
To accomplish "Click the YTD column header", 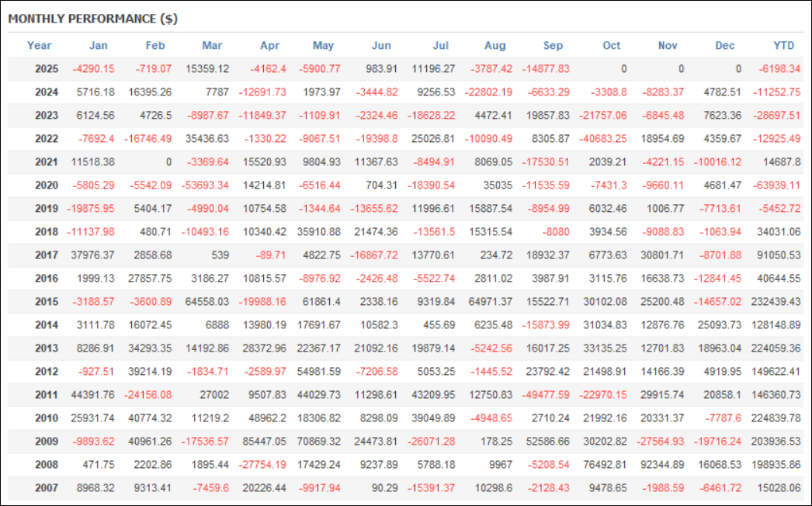I will [x=786, y=45].
